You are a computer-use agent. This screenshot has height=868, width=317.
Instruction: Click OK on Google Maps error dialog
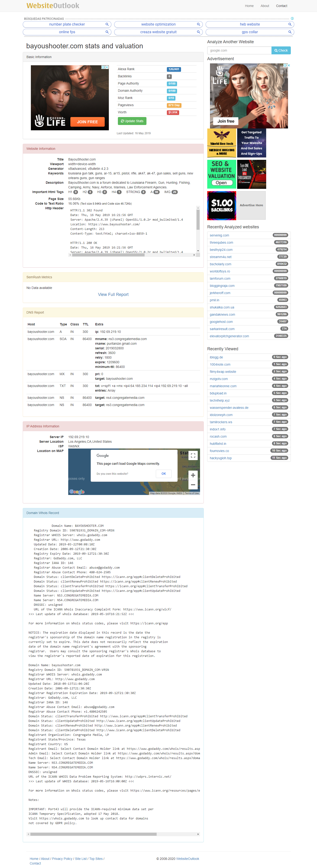[164, 474]
